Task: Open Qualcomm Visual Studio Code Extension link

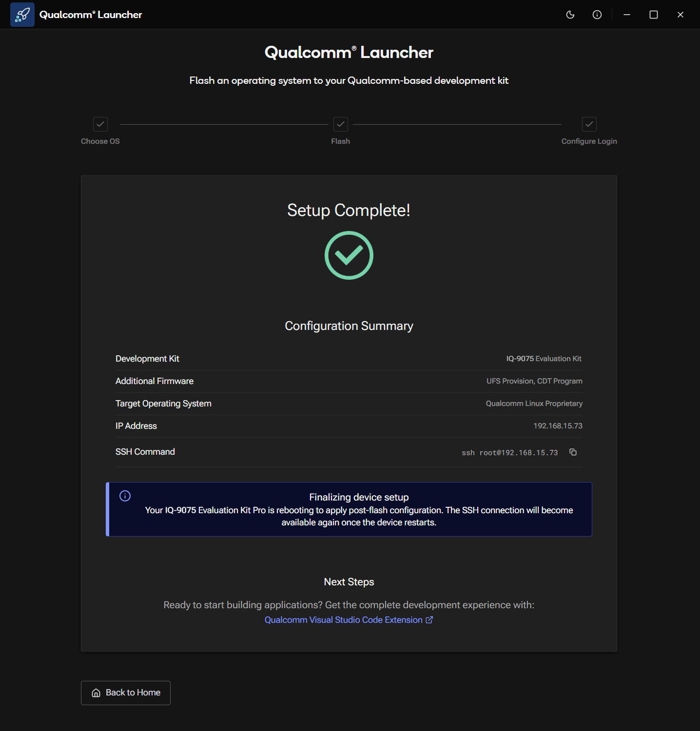Action: pyautogui.click(x=349, y=620)
